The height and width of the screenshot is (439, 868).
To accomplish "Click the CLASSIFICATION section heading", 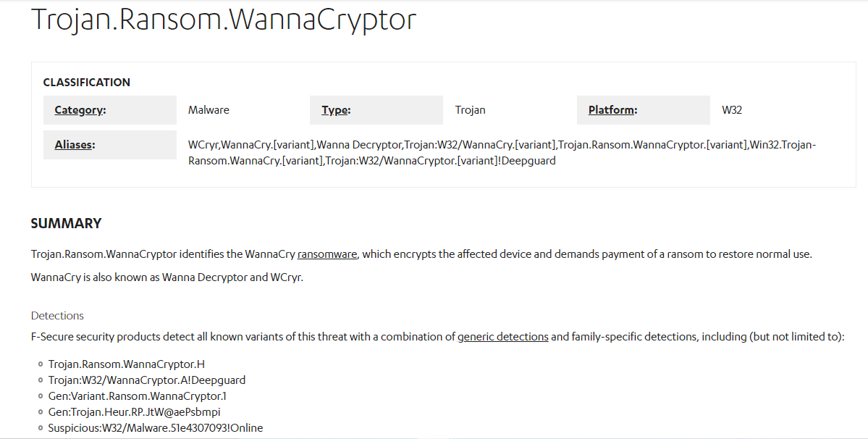I will coord(87,83).
